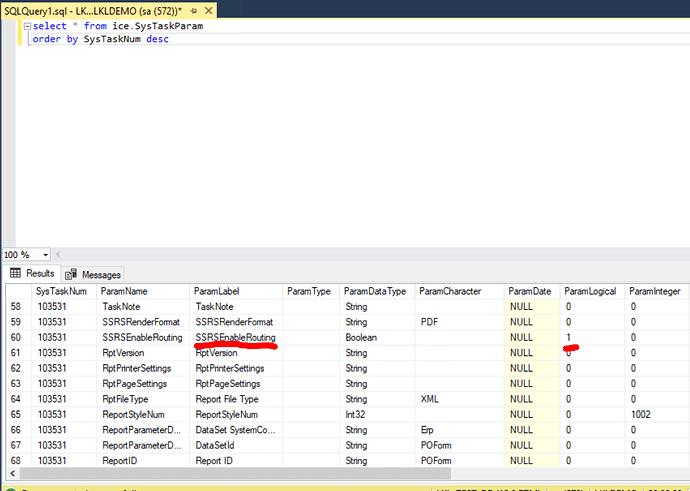
Task: Click the Results grid icon
Action: point(15,273)
